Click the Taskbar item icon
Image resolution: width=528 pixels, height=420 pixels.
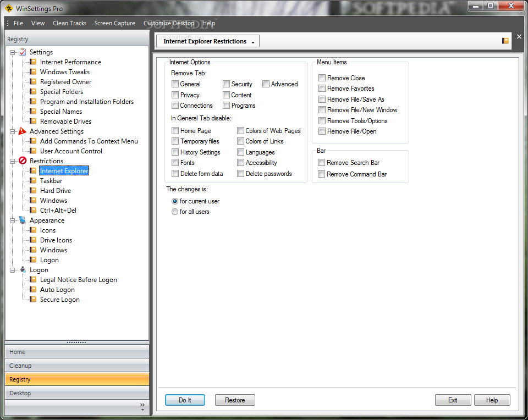tap(33, 180)
